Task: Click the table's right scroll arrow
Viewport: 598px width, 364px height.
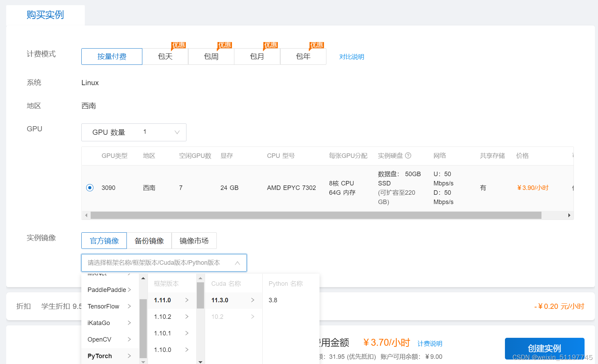Action: pos(569,215)
